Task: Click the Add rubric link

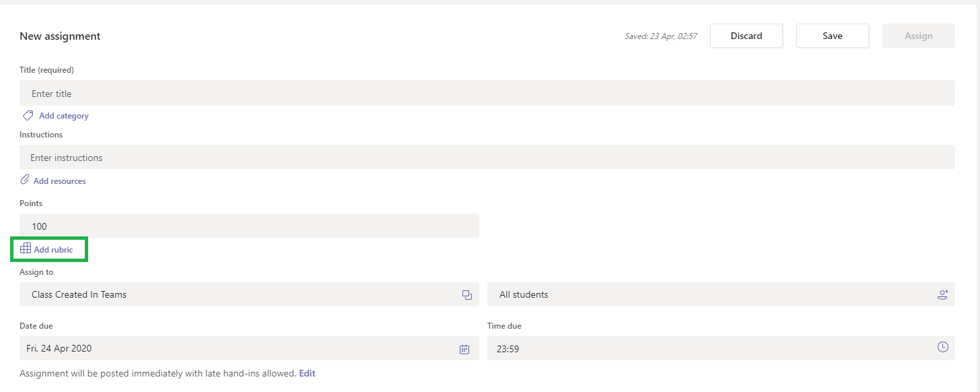Action: click(54, 250)
